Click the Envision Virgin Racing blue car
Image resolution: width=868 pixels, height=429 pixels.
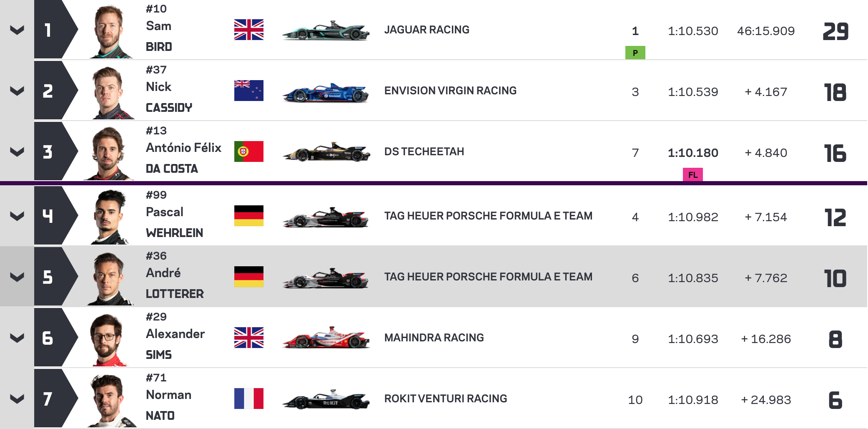(x=326, y=92)
